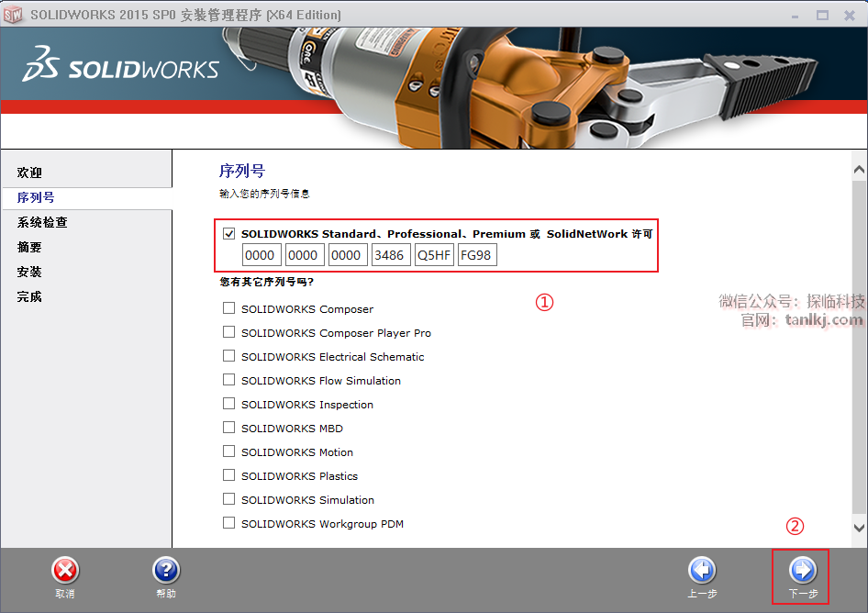Tick SOLIDWORKS Composer Player Pro checkbox

(228, 331)
